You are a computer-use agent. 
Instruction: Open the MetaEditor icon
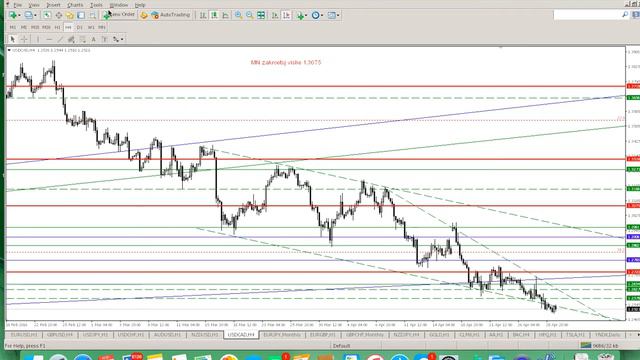click(144, 15)
